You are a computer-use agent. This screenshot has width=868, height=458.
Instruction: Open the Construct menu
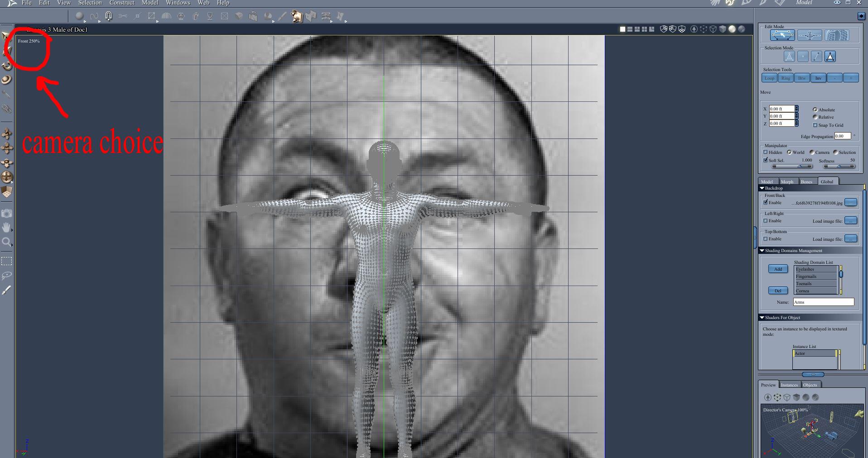(x=122, y=3)
